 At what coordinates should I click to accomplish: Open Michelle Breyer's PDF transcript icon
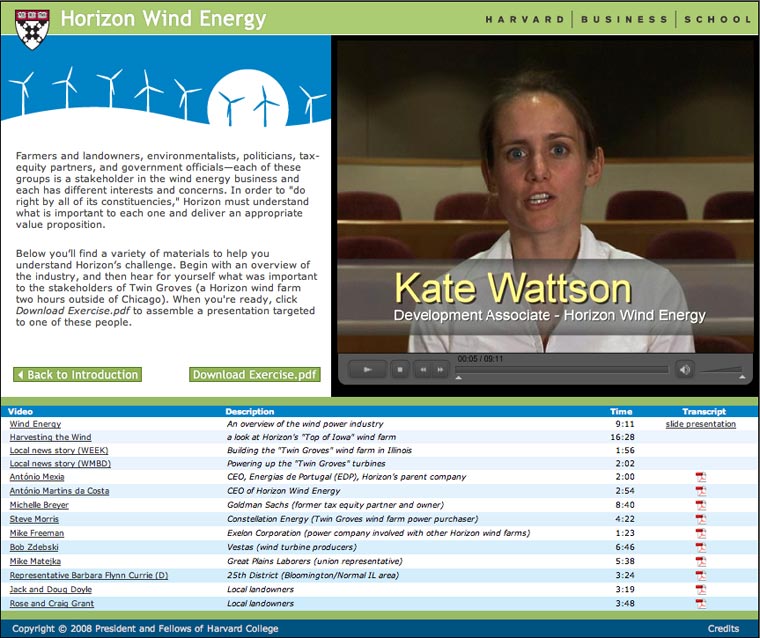701,506
